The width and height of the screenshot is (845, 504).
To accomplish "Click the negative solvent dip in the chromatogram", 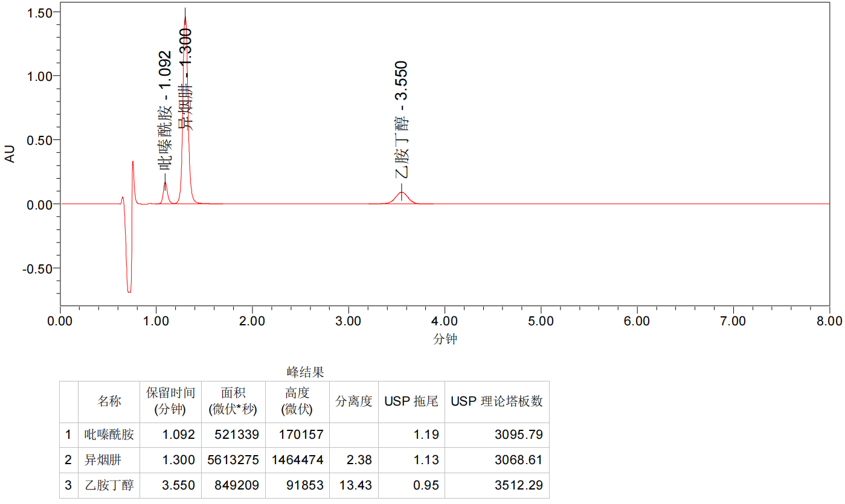I will click(129, 284).
